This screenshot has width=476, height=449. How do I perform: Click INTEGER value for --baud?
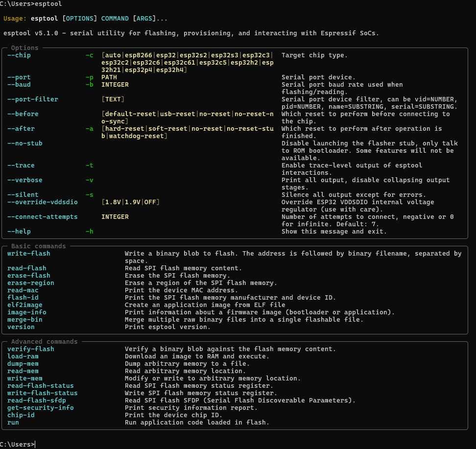pyautogui.click(x=115, y=85)
